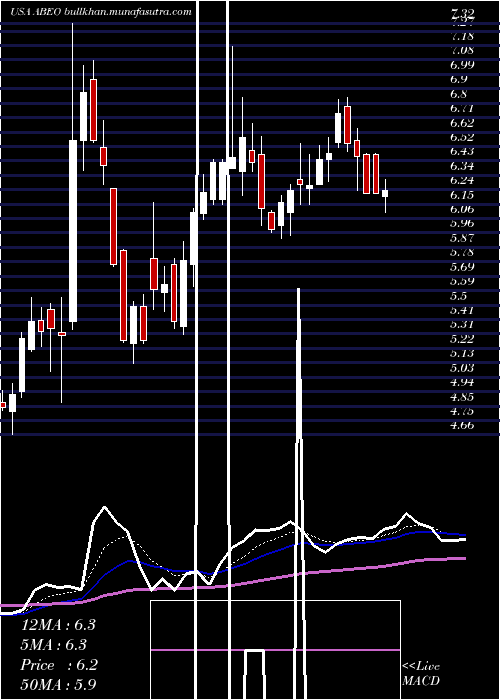Viewport: 500px width, 700px height.
Task: Click the 5.87 price axis label
Action: 462,238
